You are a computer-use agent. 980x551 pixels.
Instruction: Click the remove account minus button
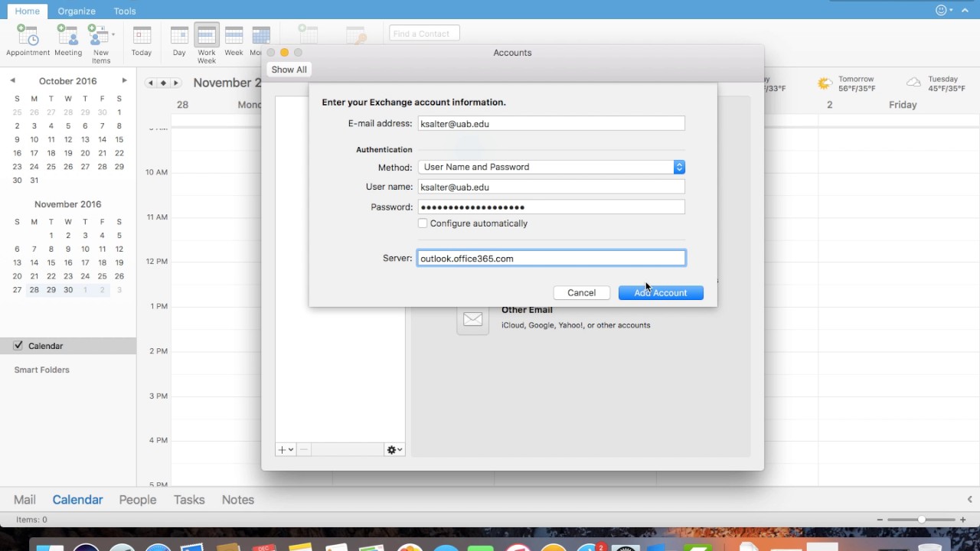pos(304,450)
